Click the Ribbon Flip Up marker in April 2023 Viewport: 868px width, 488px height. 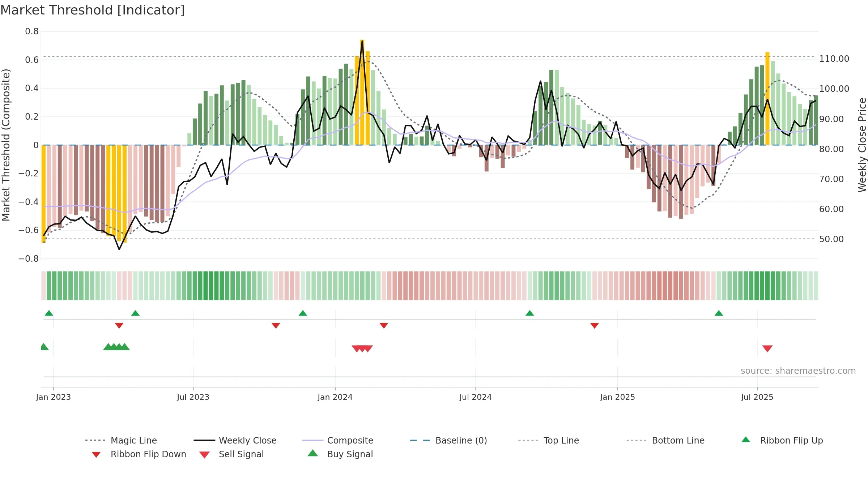click(x=135, y=313)
